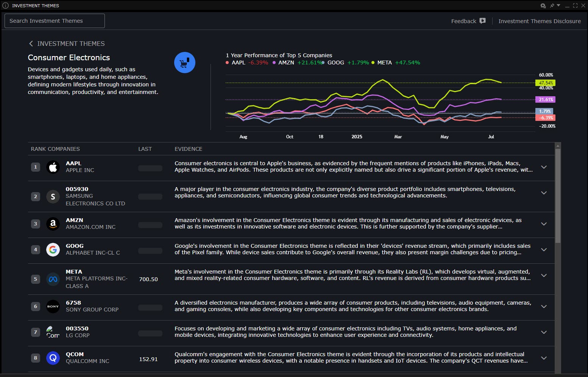Screen dimensions: 588x377
Task: Click the LAST column header
Action: 145,149
